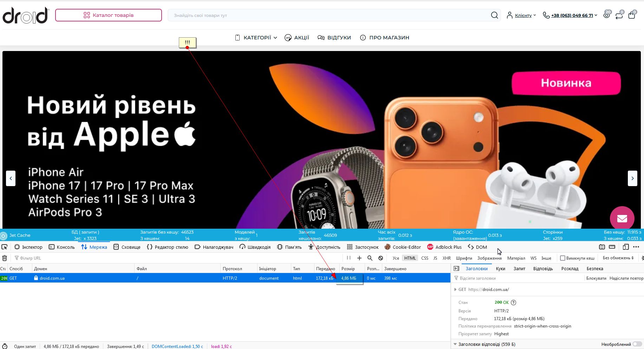Viewport: 644px width, 349px height.
Task: Click the phone handset icon in the header
Action: point(546,15)
